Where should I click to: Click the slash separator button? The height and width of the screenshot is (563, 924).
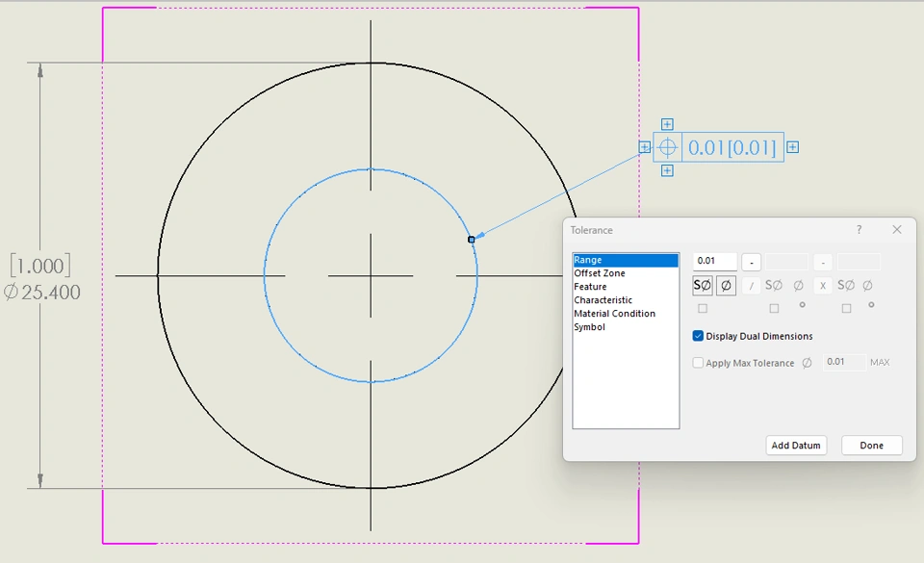(x=751, y=286)
